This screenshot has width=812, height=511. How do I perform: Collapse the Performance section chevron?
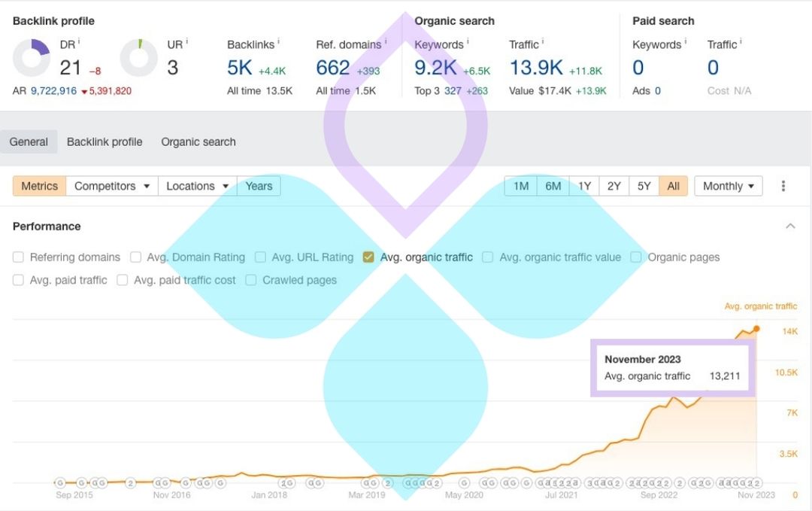790,226
